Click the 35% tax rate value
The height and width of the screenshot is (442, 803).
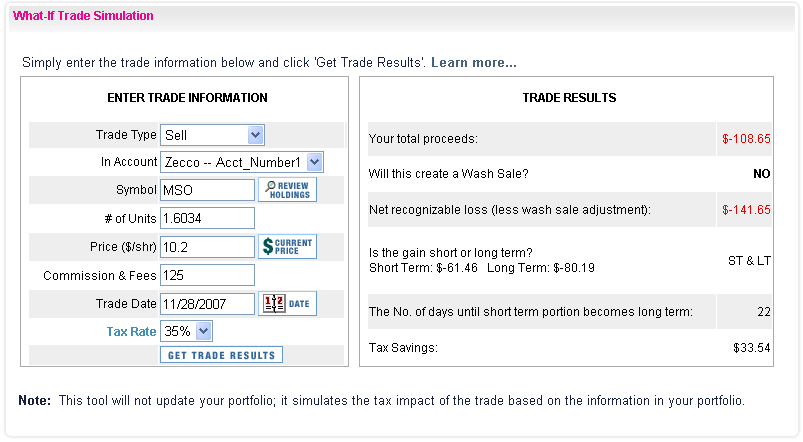[x=178, y=331]
